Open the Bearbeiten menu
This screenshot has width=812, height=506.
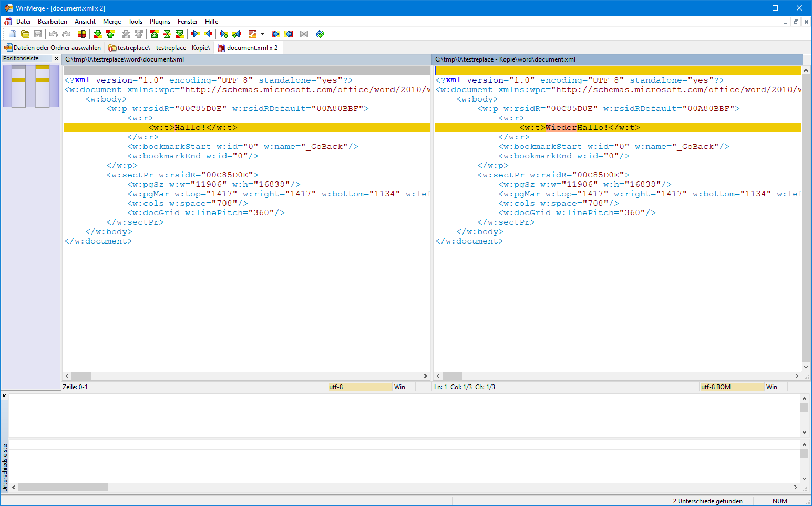pyautogui.click(x=53, y=22)
